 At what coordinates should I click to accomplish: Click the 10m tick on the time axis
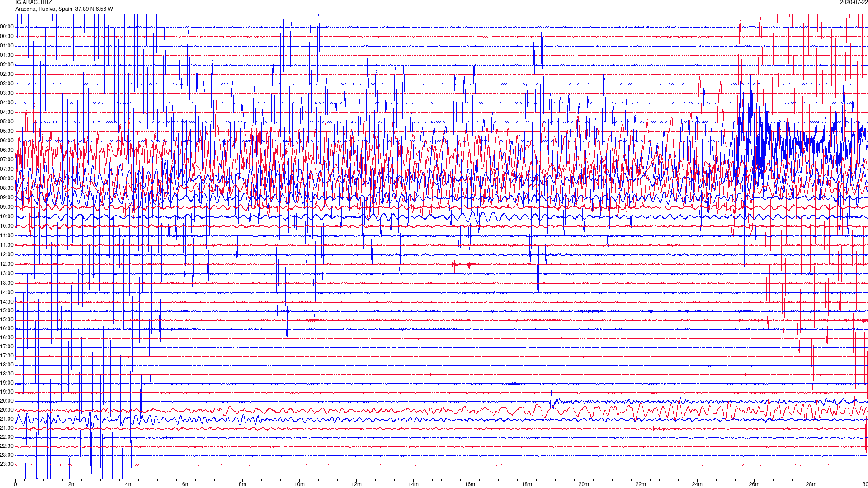[x=299, y=484]
